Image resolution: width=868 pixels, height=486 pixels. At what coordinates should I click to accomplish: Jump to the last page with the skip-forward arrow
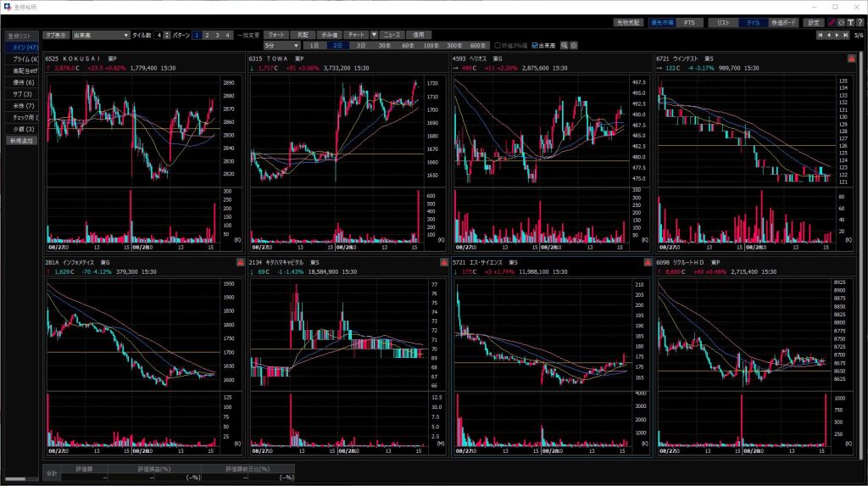[x=846, y=36]
